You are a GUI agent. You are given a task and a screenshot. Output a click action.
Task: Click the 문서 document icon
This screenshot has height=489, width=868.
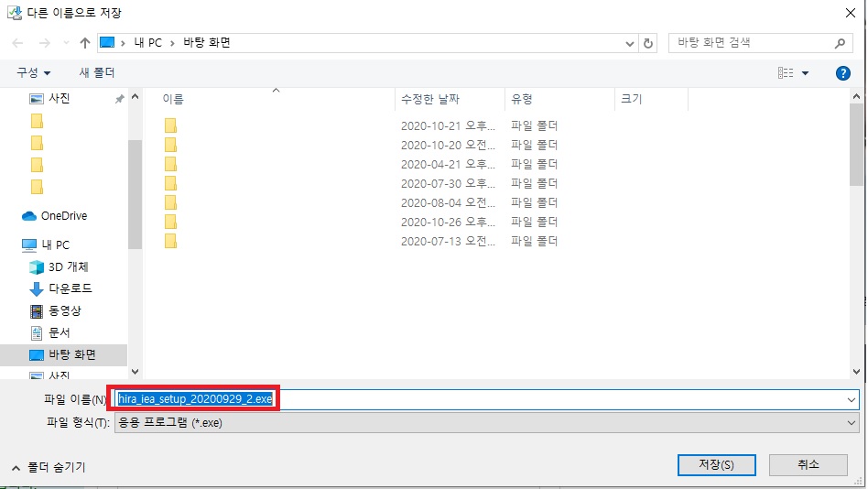click(x=37, y=332)
